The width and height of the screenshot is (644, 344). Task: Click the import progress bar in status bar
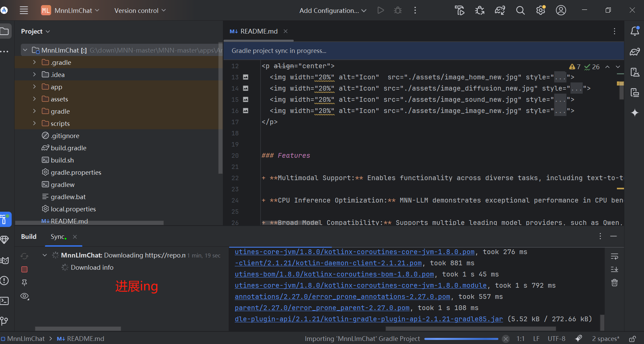click(x=461, y=339)
